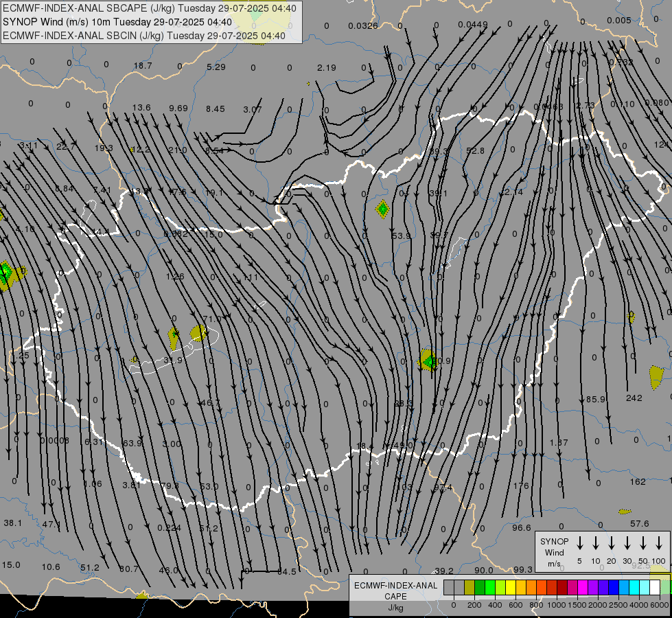The image size is (672, 618).
Task: Click the map value 2.19
Action: coord(327,67)
